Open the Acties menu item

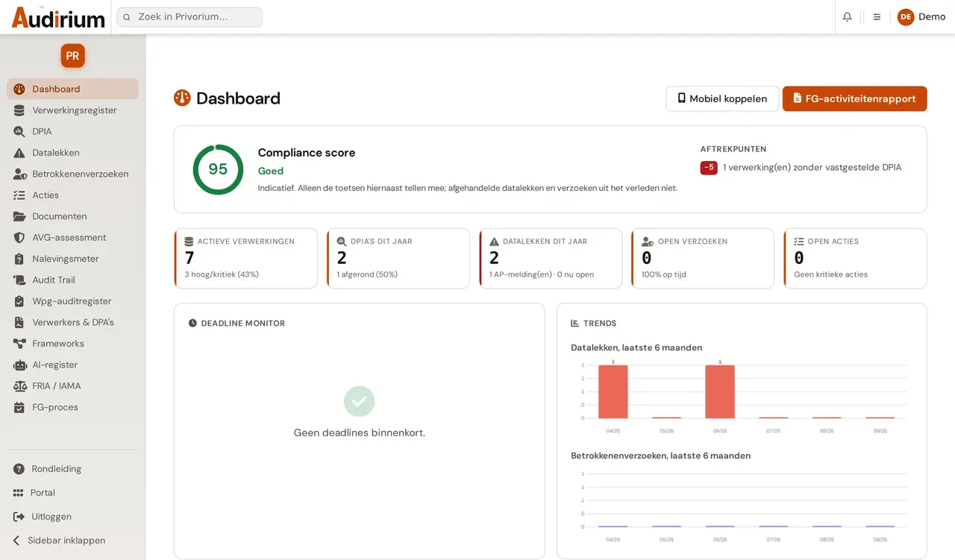[72, 195]
